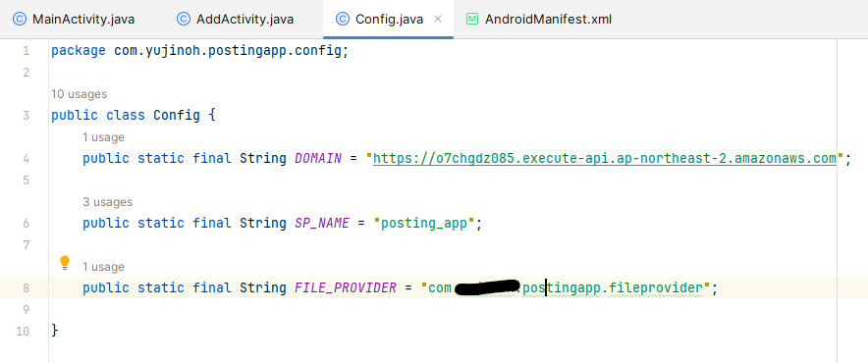Click line number 6 in the gutter
This screenshot has width=868, height=363.
[26, 224]
